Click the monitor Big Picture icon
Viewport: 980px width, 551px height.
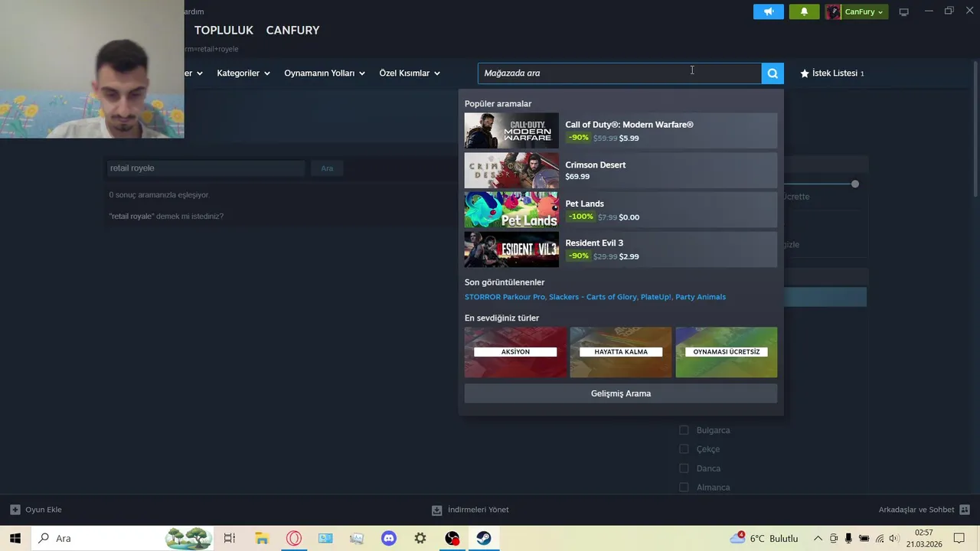click(903, 12)
